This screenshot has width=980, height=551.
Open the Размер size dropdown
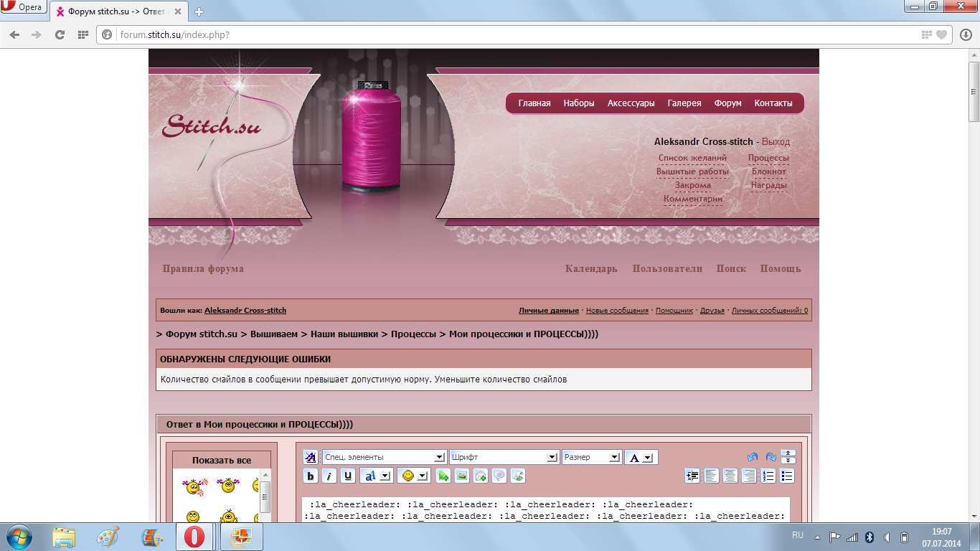pyautogui.click(x=592, y=457)
